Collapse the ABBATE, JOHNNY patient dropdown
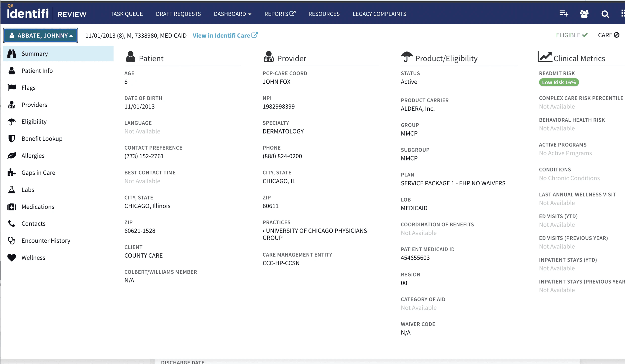Screen dimensions: 625x364 tap(41, 35)
